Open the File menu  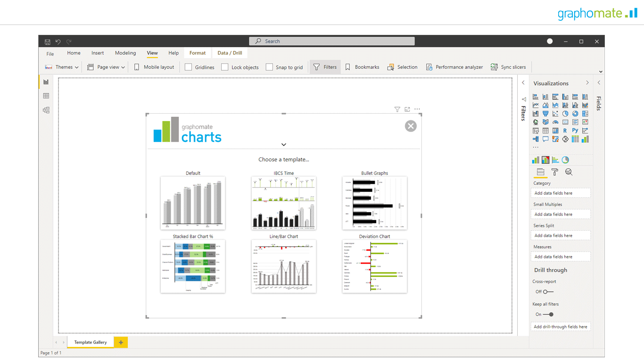(x=50, y=54)
